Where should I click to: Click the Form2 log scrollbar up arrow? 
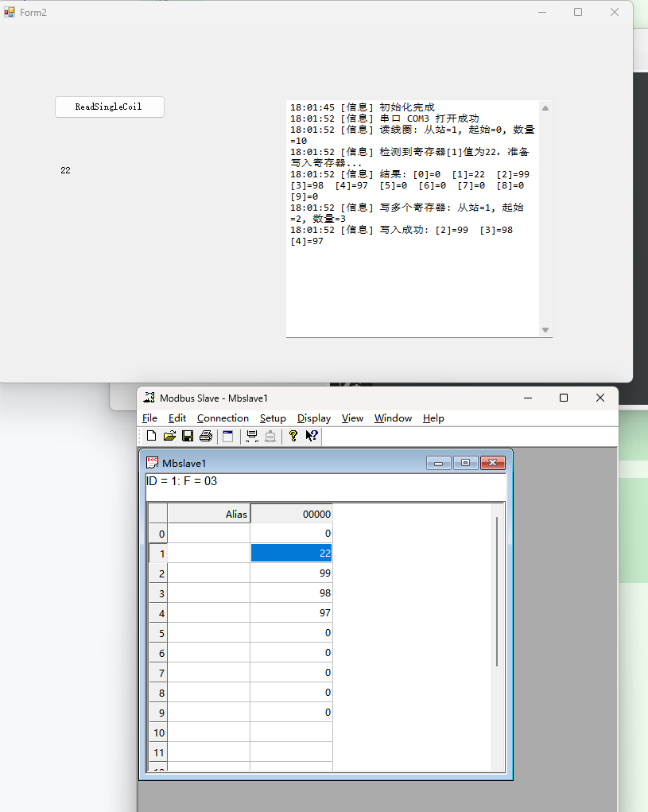(x=545, y=107)
